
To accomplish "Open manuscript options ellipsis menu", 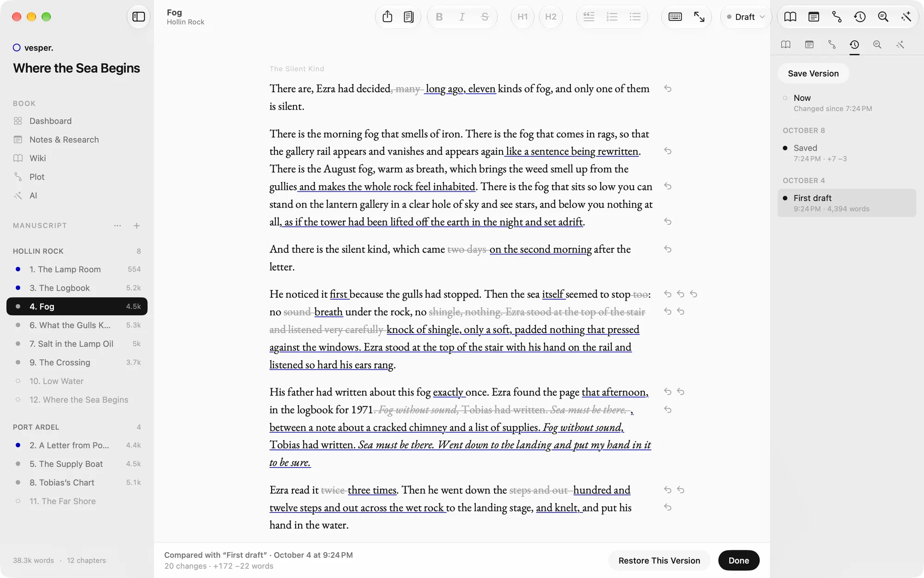I will coord(117,226).
